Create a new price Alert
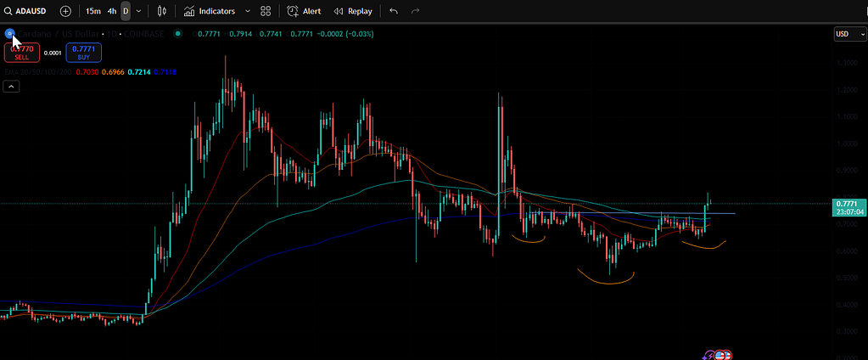This screenshot has height=360, width=868. [304, 11]
